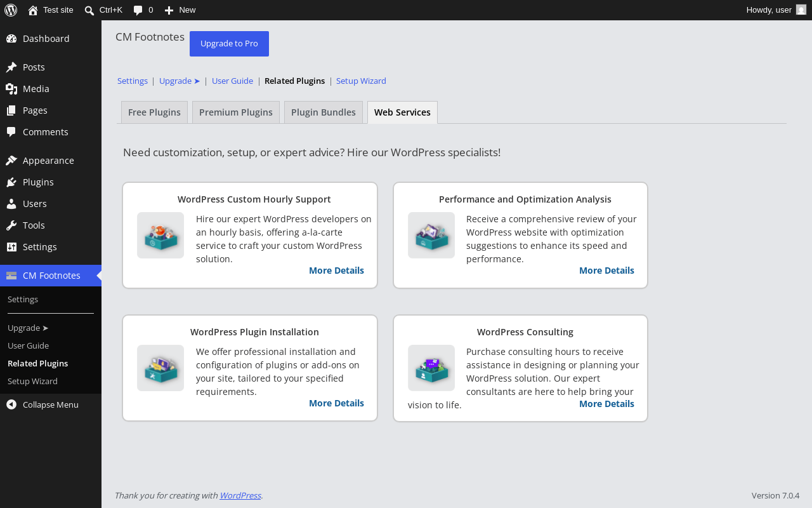Open User Guide link in plugin navigation

[232, 81]
